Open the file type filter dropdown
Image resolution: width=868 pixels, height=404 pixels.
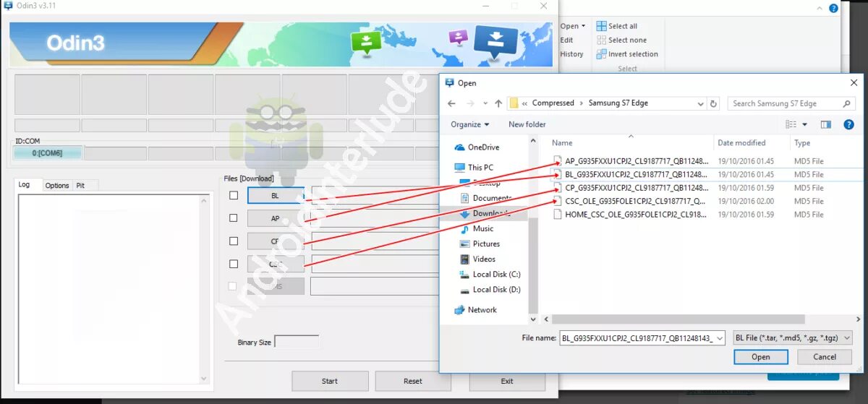pos(793,338)
